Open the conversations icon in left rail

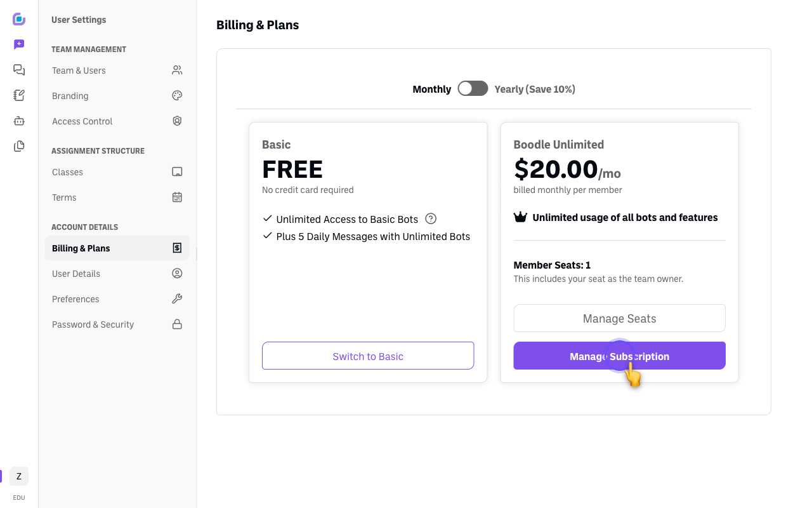pyautogui.click(x=19, y=70)
